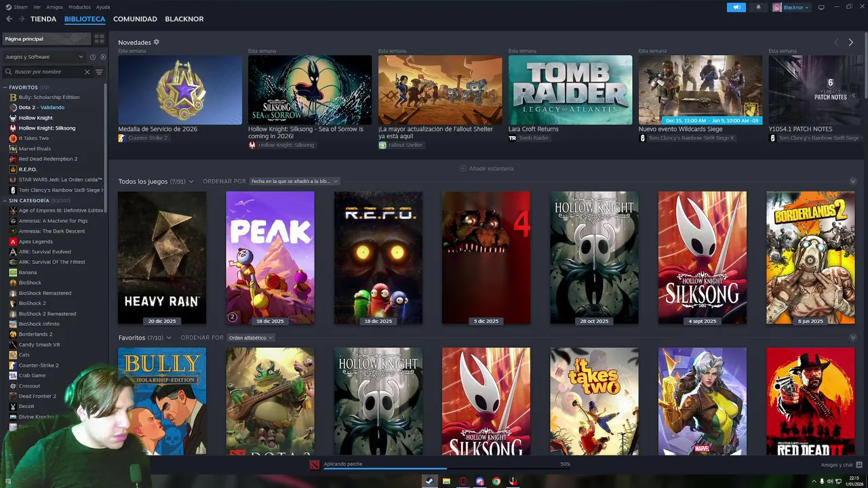Open File Explorer from the taskbar
Image resolution: width=868 pixels, height=488 pixels.
[x=446, y=481]
